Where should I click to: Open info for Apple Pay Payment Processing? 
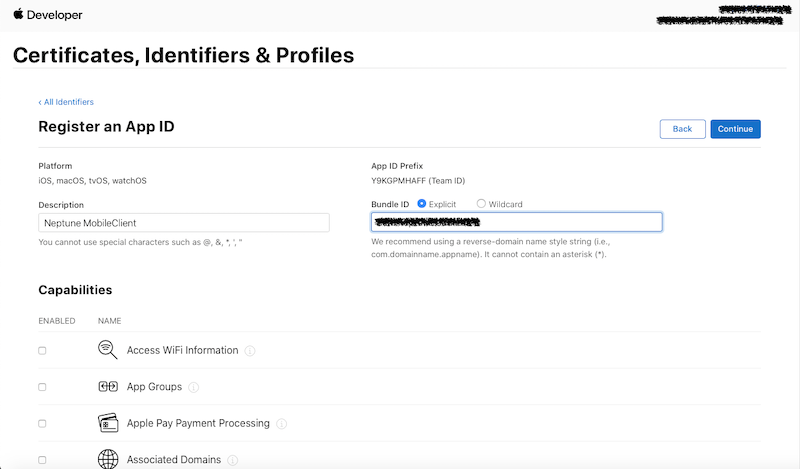(x=281, y=424)
